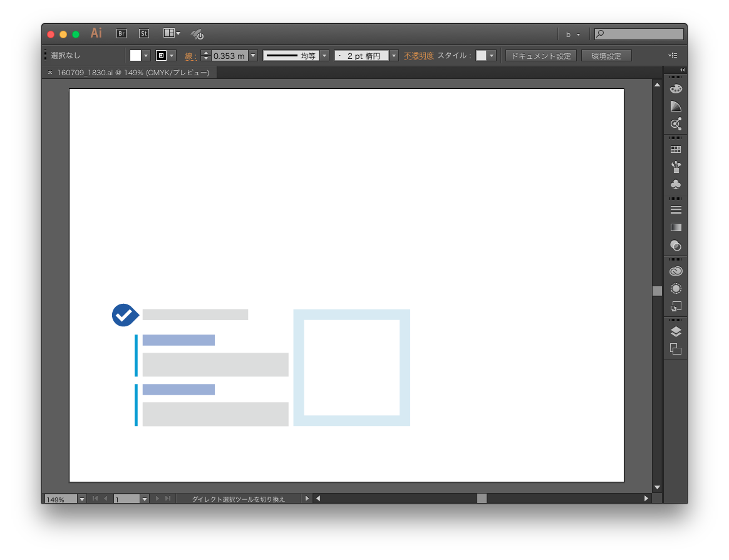Click the horizontal scrollbar right arrow
The height and width of the screenshot is (560, 729).
646,498
